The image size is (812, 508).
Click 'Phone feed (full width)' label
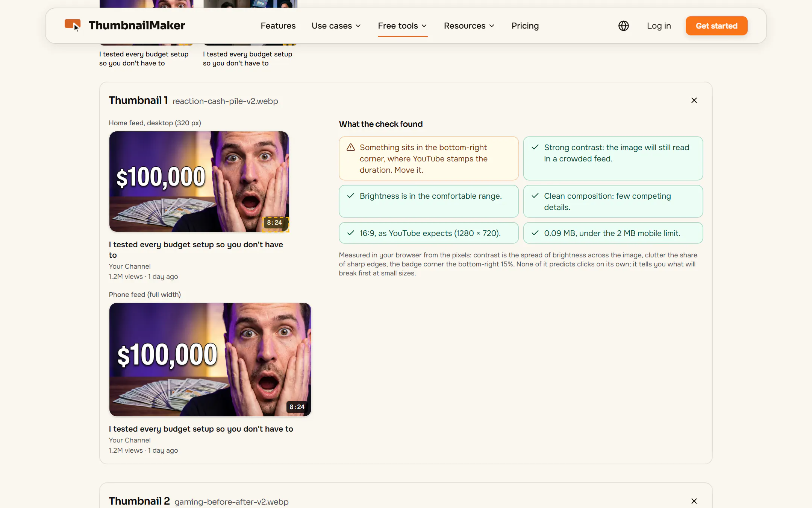click(x=145, y=294)
